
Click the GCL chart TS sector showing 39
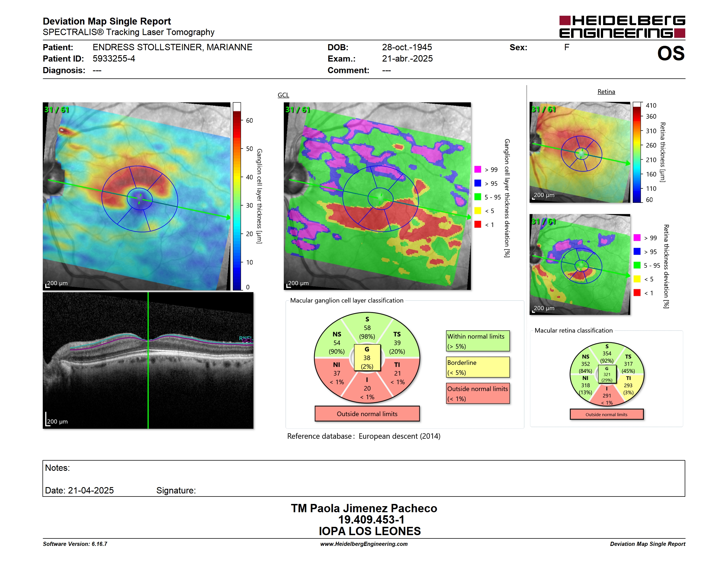(397, 342)
